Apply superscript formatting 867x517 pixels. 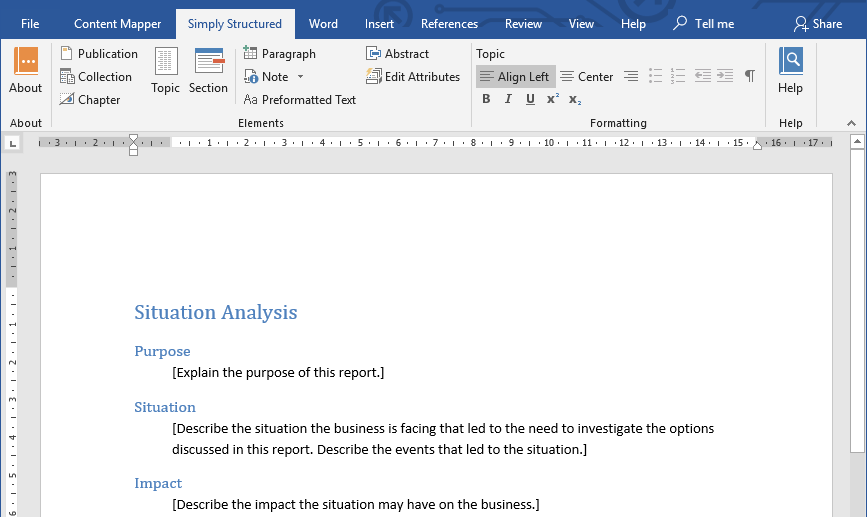point(552,99)
